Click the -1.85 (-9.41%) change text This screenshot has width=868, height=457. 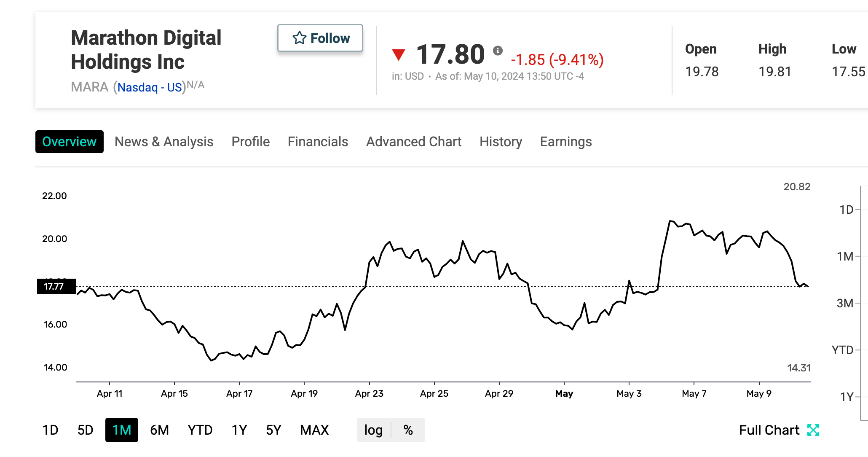tap(557, 60)
